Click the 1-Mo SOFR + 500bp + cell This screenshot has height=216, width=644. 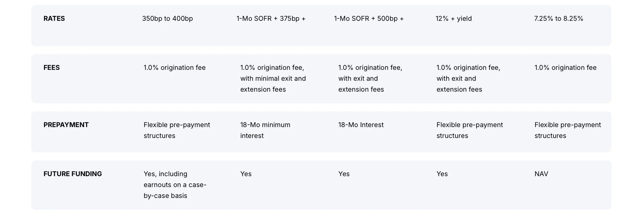(369, 18)
